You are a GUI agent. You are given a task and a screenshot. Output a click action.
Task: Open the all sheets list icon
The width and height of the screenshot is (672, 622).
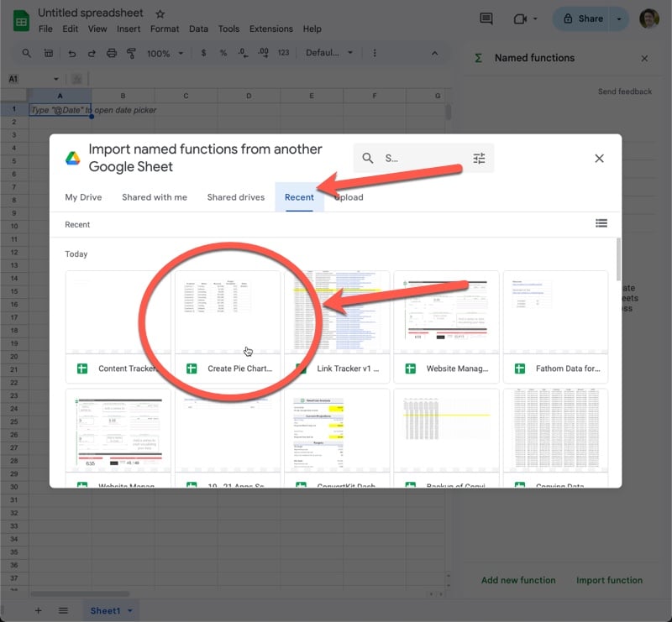coord(63,610)
